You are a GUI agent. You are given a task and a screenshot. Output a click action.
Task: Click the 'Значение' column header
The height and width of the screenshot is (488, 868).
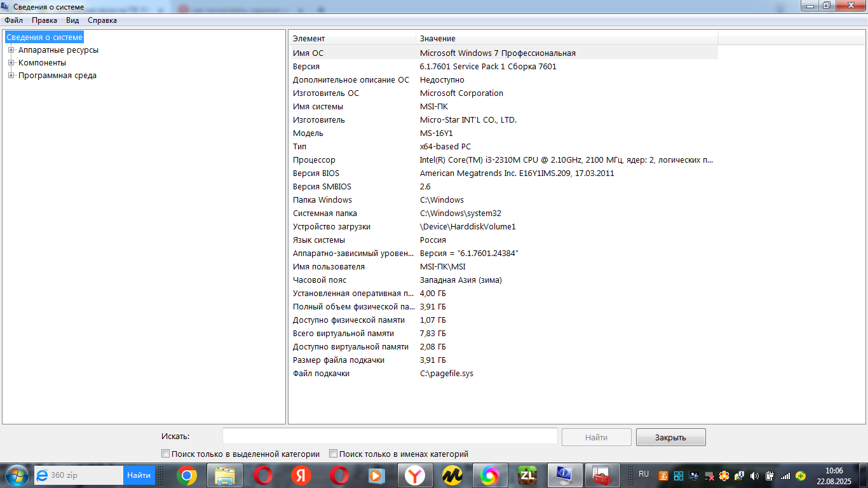click(567, 39)
